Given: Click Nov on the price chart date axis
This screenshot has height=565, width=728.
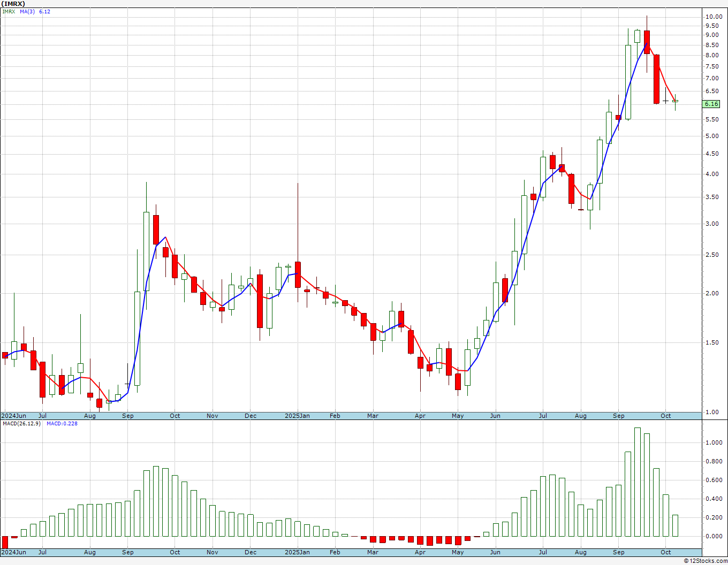Looking at the screenshot, I should coord(213,416).
